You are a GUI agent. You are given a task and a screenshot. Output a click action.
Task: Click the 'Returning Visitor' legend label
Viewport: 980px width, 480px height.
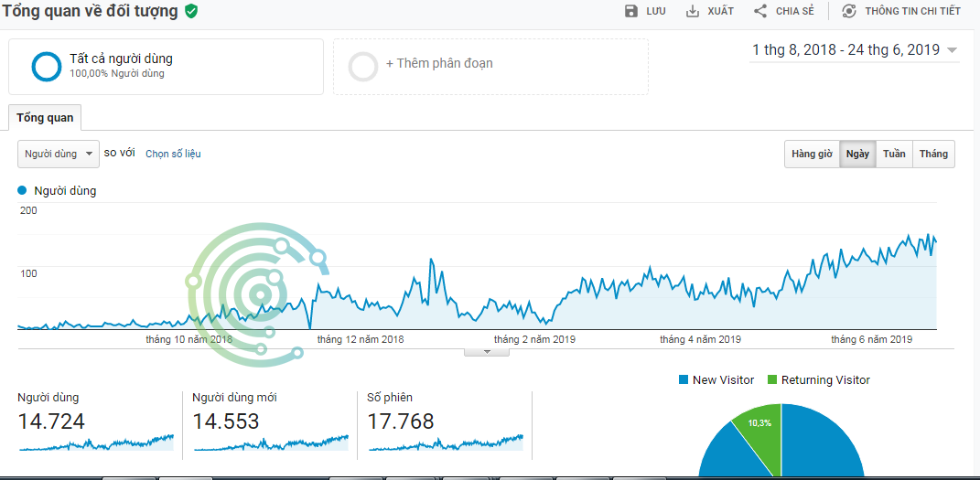[x=825, y=379]
